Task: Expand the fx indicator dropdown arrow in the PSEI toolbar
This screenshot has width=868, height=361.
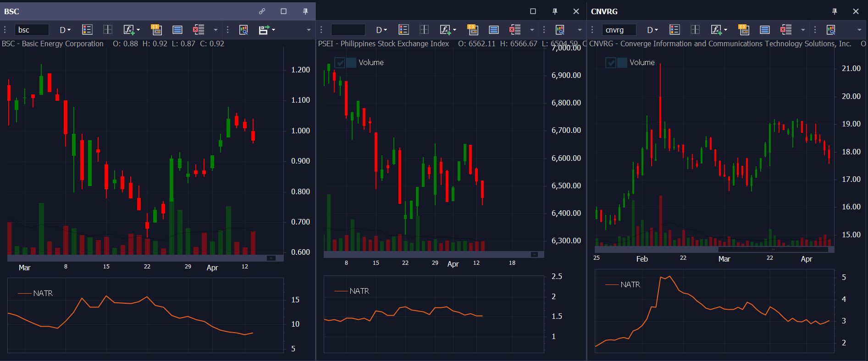Action: [455, 30]
